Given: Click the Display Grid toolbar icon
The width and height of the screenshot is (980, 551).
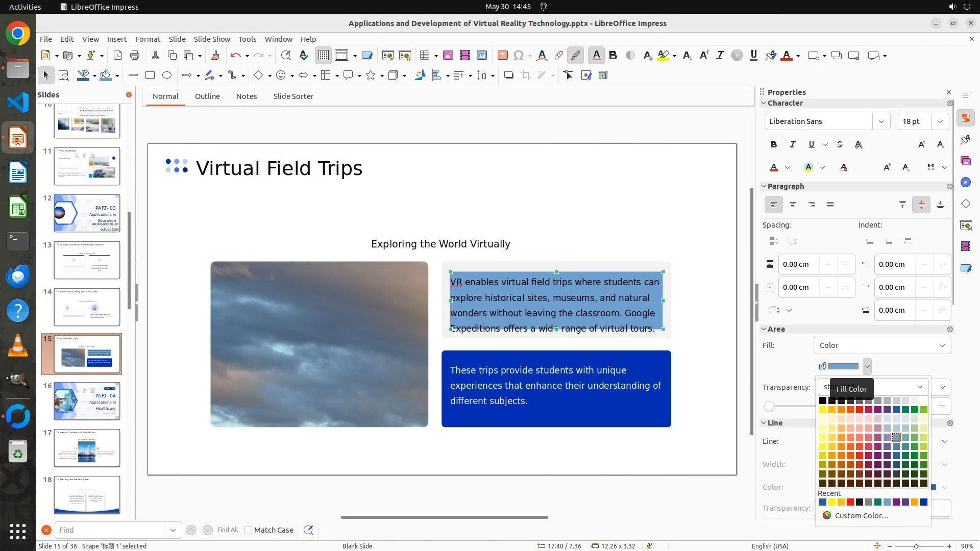Looking at the screenshot, I should click(324, 56).
